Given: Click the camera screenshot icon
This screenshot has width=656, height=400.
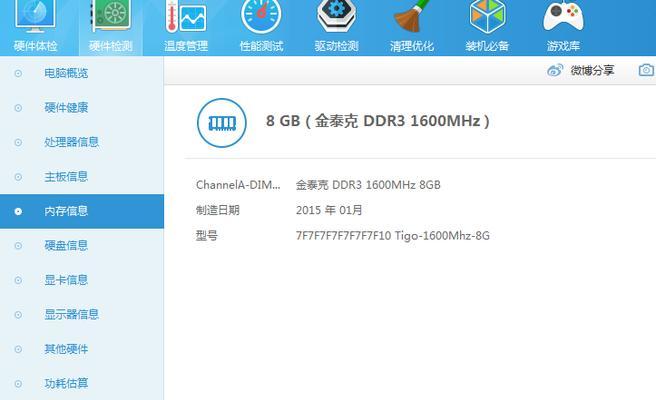Looking at the screenshot, I should (646, 70).
